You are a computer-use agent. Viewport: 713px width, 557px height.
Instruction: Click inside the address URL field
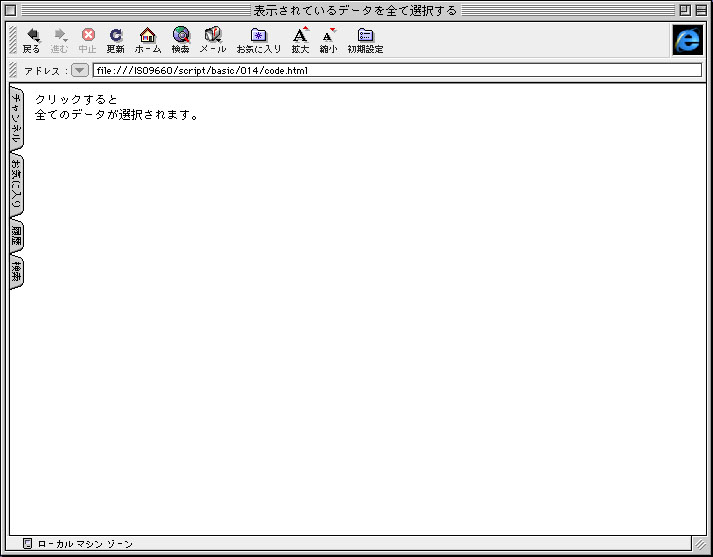(x=396, y=71)
